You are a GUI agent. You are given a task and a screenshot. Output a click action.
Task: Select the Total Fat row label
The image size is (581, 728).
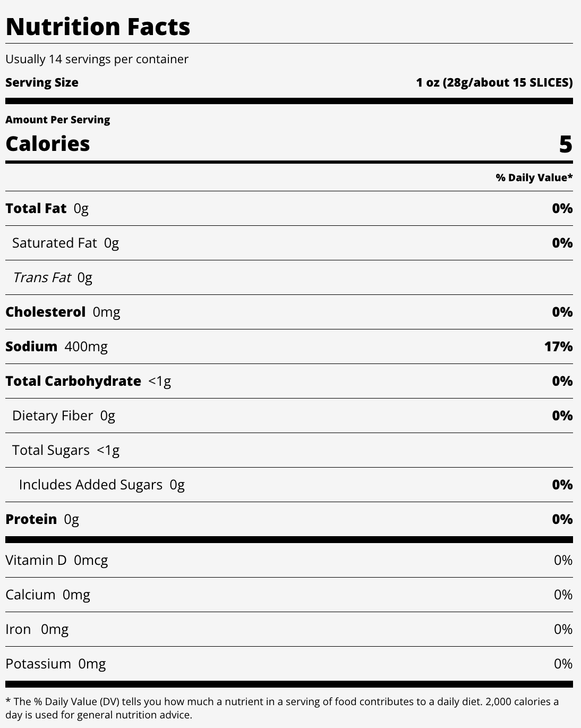tap(47, 208)
